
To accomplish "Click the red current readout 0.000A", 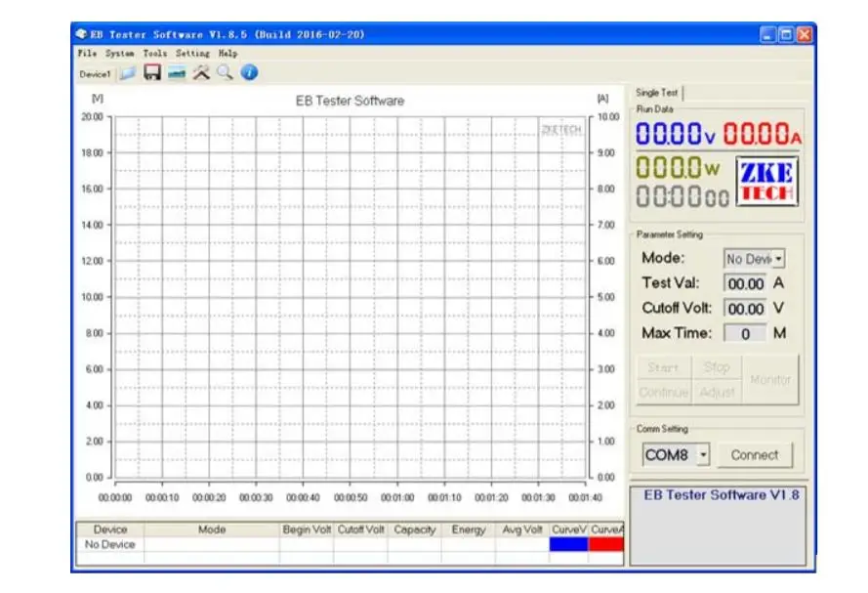I will (763, 134).
